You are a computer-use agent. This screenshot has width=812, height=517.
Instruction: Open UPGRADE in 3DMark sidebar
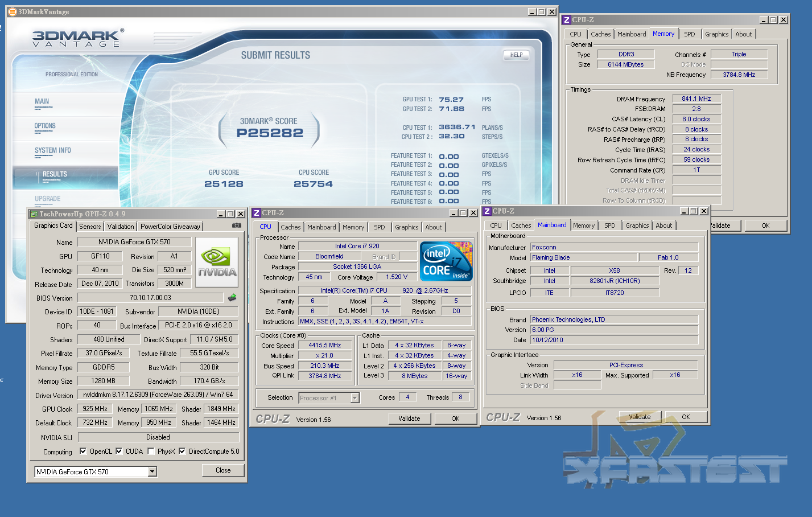48,199
